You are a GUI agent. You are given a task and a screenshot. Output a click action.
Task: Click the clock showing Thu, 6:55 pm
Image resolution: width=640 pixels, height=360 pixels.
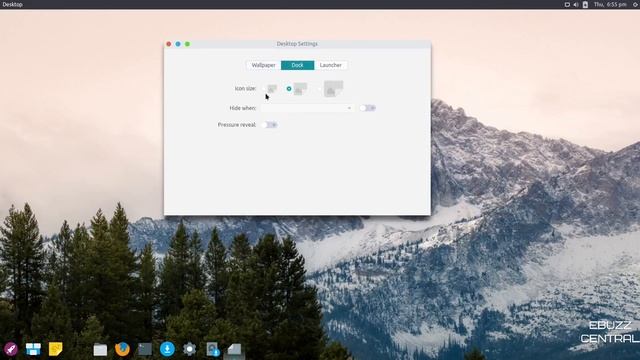(610, 4)
